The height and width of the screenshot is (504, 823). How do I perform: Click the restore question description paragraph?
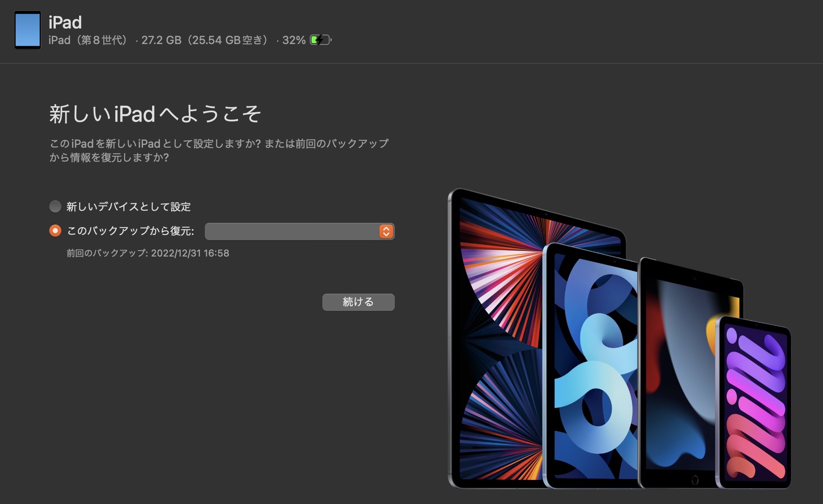[x=219, y=150]
